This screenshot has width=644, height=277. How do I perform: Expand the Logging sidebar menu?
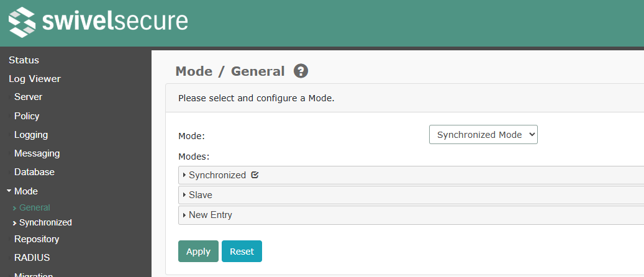pyautogui.click(x=31, y=135)
